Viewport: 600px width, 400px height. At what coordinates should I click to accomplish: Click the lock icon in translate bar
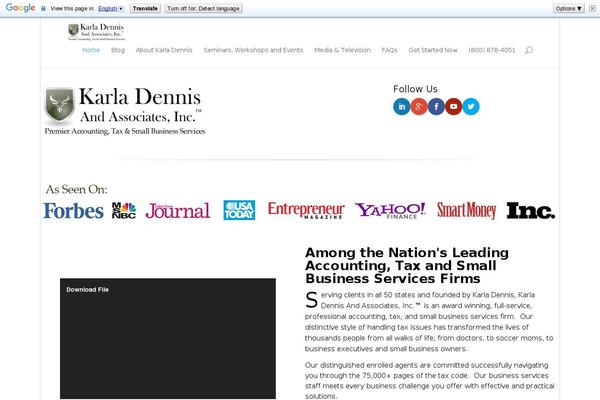coord(43,8)
